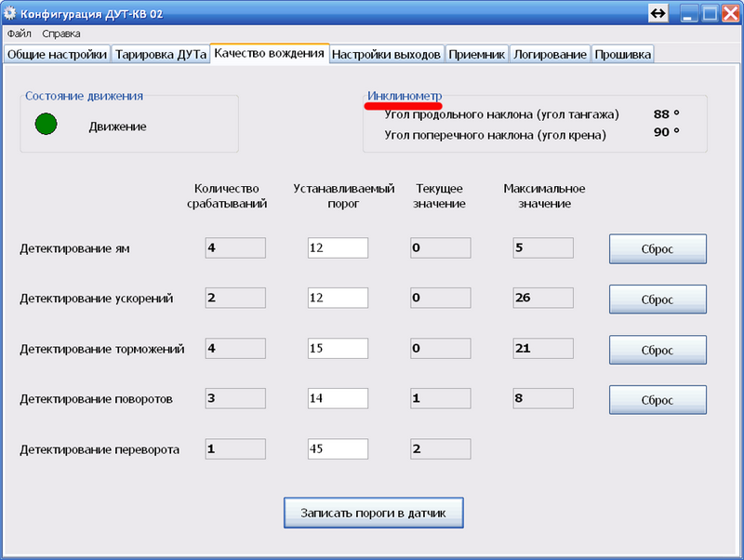Click Записать пороги в датчик button
This screenshot has height=560, width=744.
(374, 513)
